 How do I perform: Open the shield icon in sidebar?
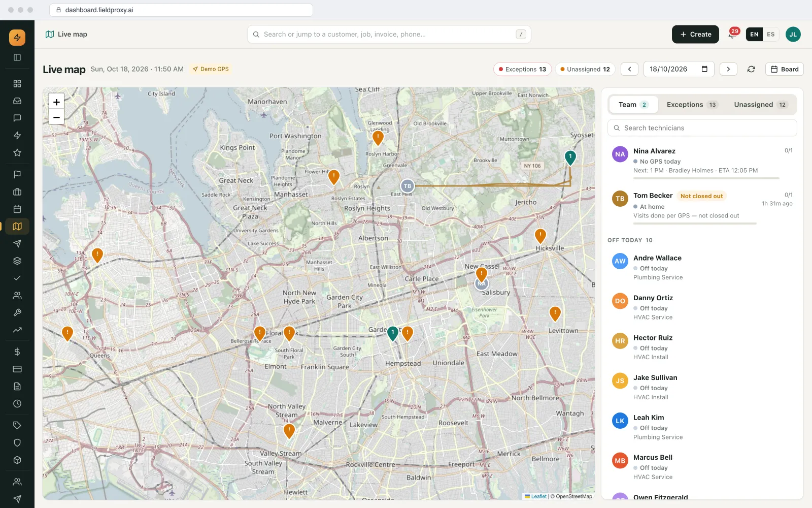coord(17,442)
